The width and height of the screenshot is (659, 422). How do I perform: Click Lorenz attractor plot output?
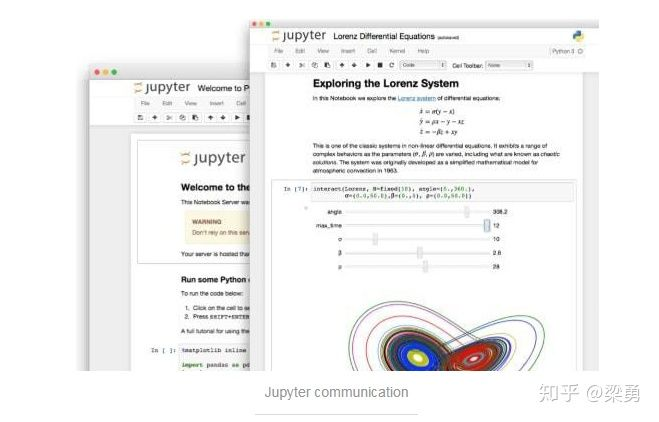tap(446, 336)
